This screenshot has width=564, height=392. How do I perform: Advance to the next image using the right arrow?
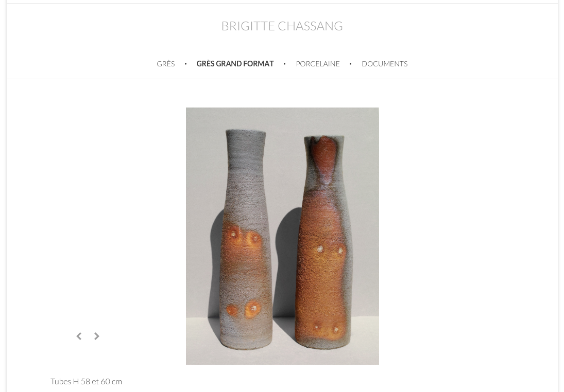(96, 336)
